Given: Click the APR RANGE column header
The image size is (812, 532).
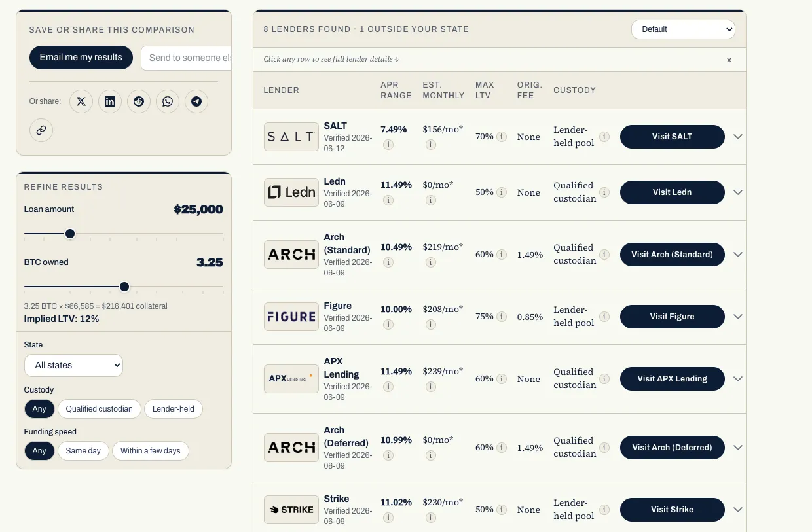Looking at the screenshot, I should (x=396, y=90).
